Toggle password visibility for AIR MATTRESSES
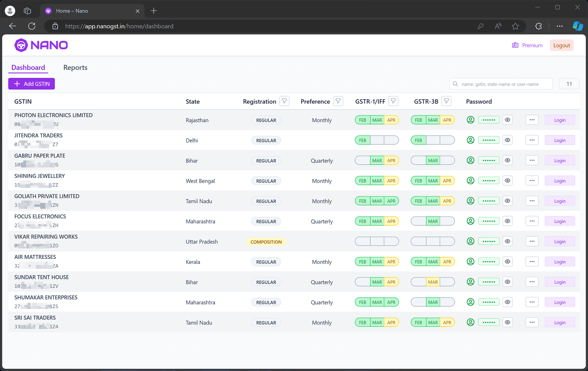 pos(507,262)
